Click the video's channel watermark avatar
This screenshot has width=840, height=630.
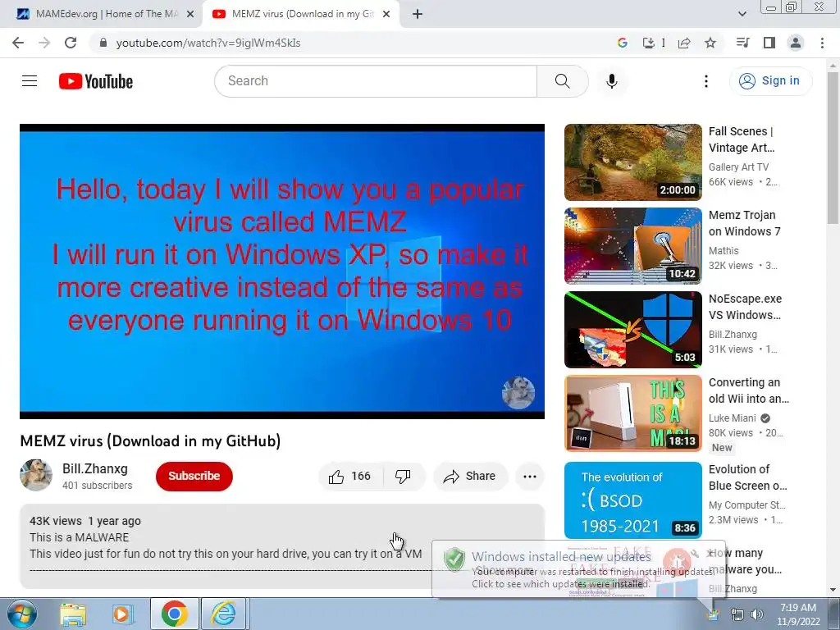point(518,392)
